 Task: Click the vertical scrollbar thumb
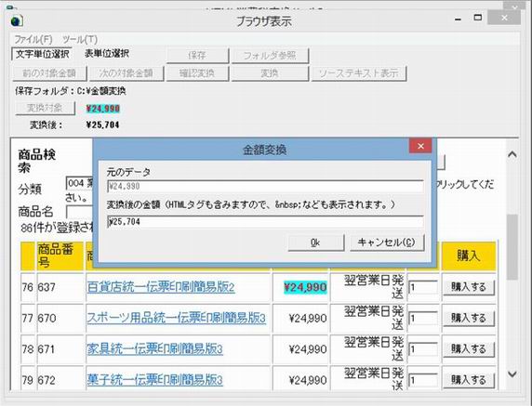(x=512, y=247)
